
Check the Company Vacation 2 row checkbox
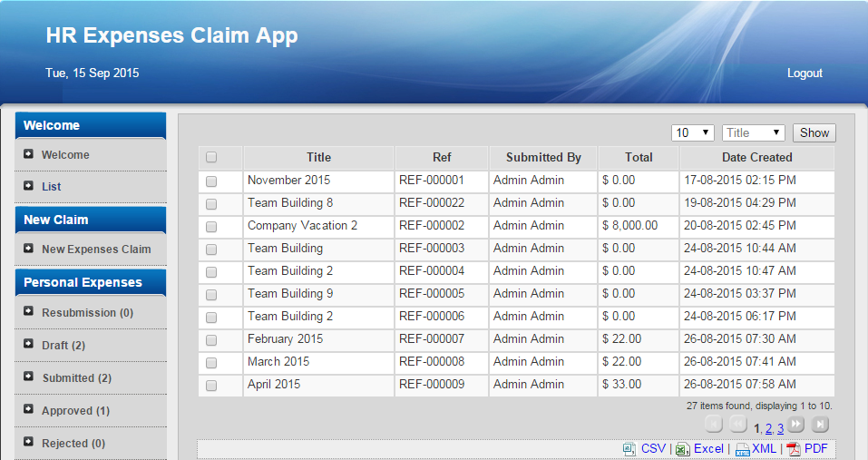(211, 226)
